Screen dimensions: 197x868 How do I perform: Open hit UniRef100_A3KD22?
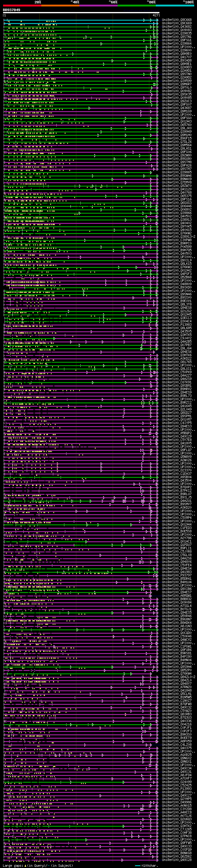(x=176, y=358)
